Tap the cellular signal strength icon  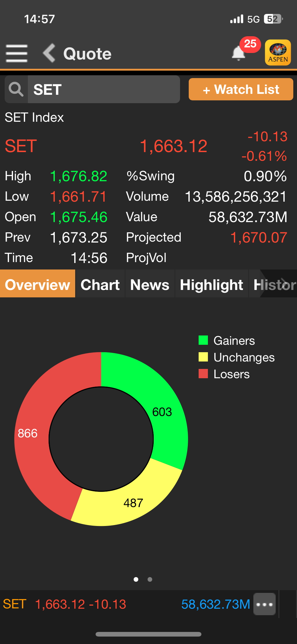[237, 19]
